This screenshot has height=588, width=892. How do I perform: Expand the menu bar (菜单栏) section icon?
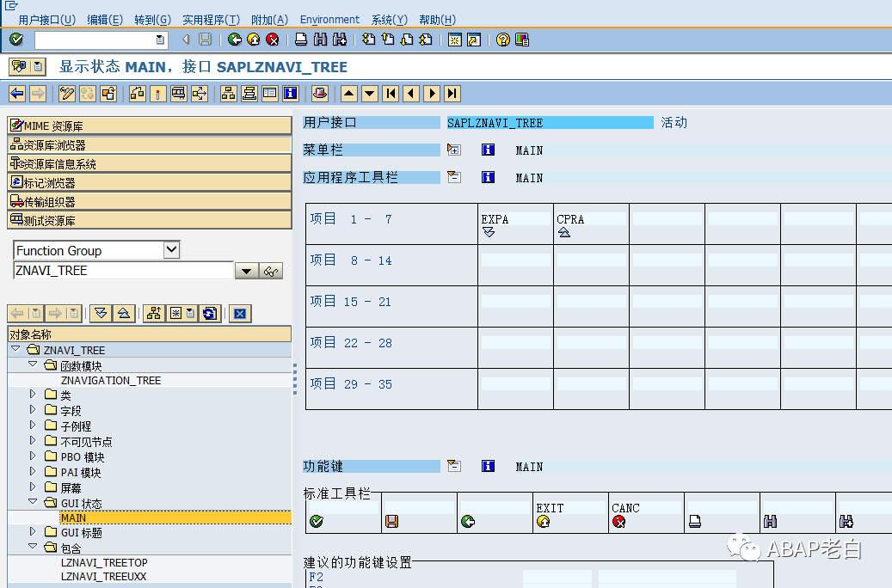coord(454,150)
